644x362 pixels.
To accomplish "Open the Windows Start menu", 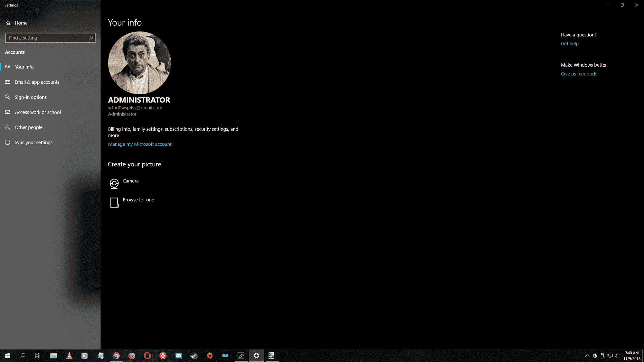I will pyautogui.click(x=7, y=356).
